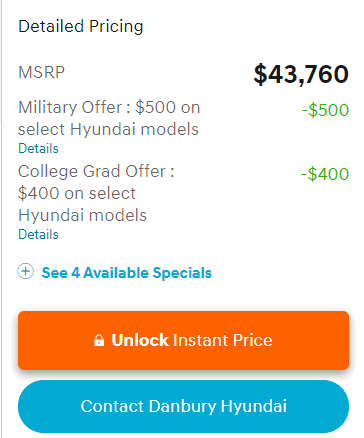Click the bold Unlock word in orange button
This screenshot has height=438, width=364.
coord(140,340)
